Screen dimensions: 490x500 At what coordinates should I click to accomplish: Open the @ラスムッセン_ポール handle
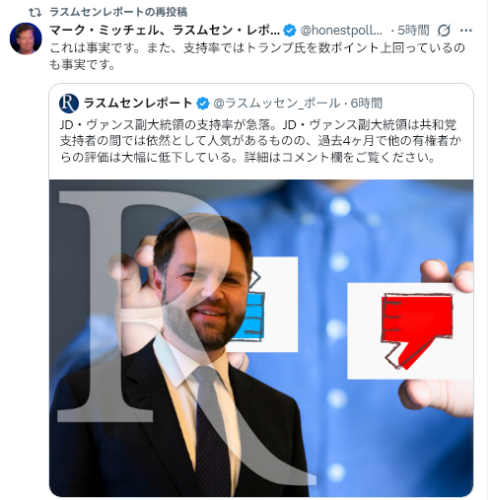(x=277, y=103)
